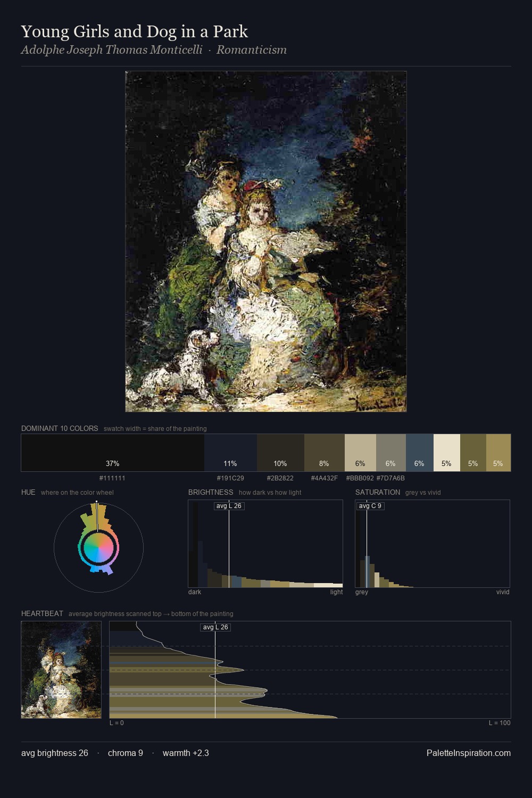
Task: Click the 'L = 100' axis label
Action: (500, 723)
